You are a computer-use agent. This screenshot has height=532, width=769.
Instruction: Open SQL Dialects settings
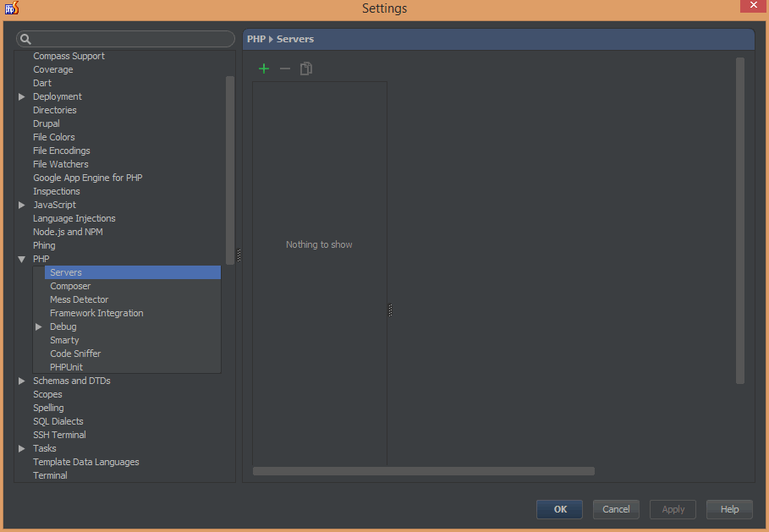click(58, 422)
